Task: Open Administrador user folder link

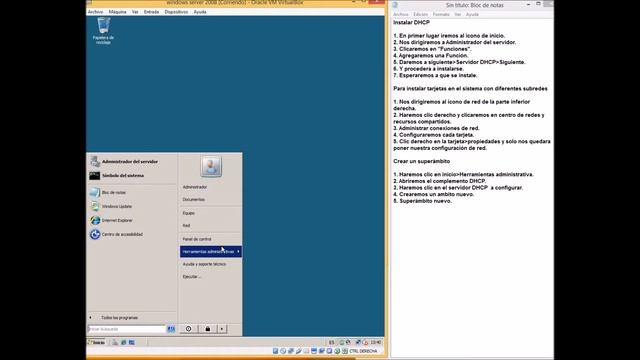Action: 195,187
